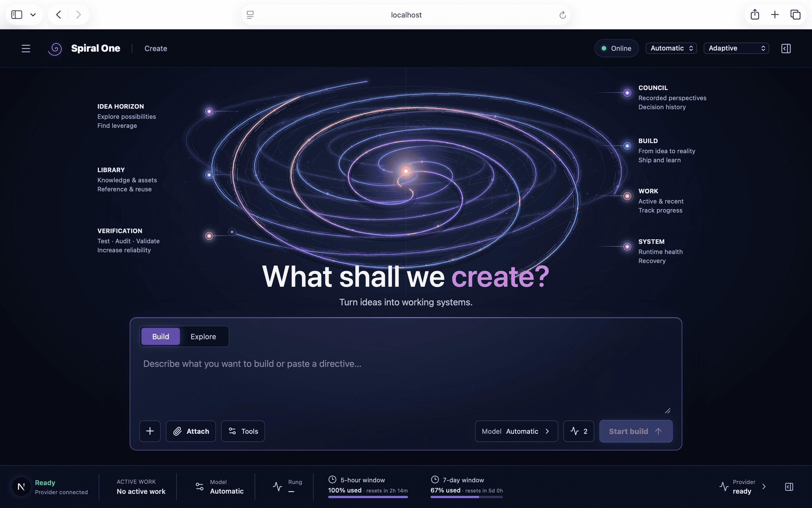Viewport: 812px width, 508px height.
Task: Select the Council node dot
Action: 627,93
